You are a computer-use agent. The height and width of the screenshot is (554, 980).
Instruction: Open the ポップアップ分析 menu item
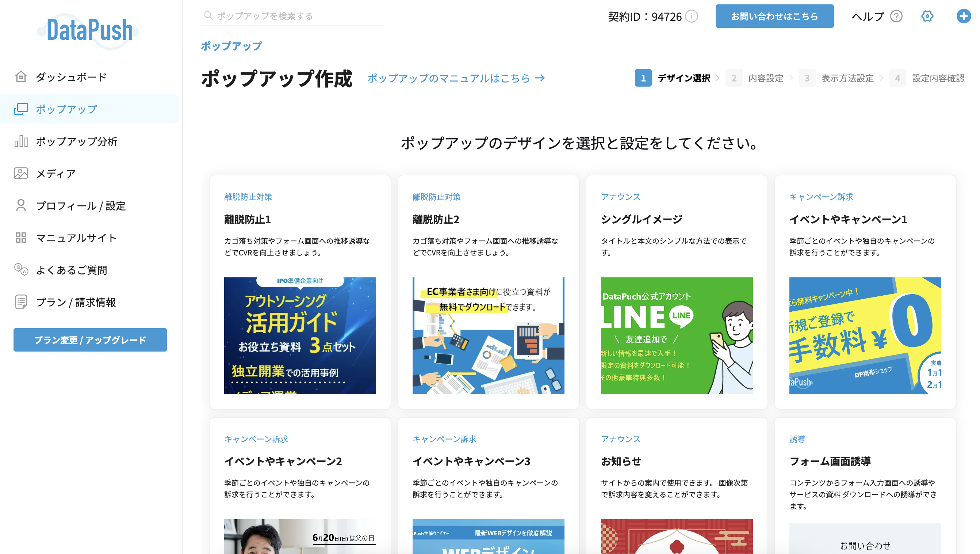tap(76, 142)
